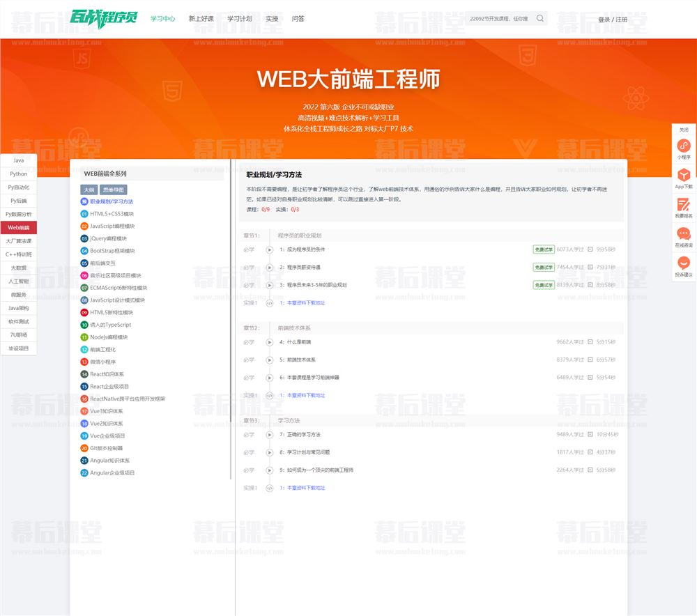
Task: Select the Java架构 category tab
Action: 19,308
